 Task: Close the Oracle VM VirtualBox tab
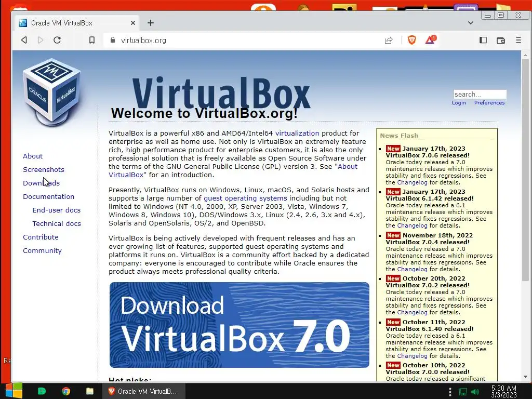(x=133, y=23)
